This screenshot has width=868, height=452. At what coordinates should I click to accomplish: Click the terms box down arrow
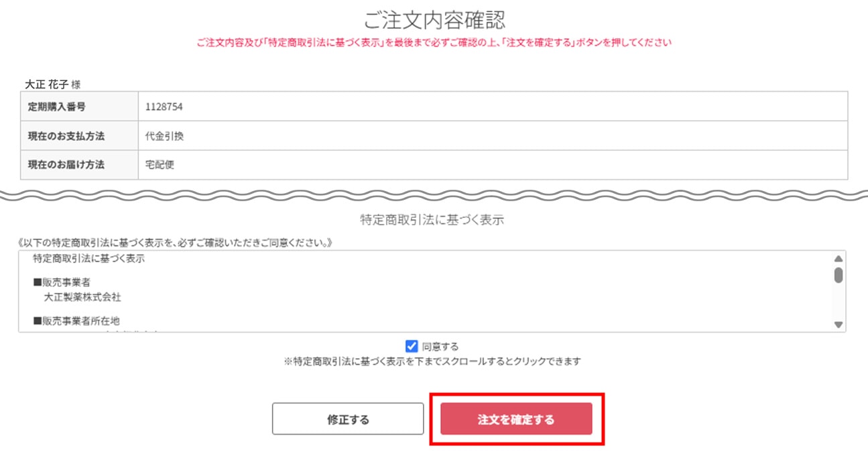coord(838,325)
